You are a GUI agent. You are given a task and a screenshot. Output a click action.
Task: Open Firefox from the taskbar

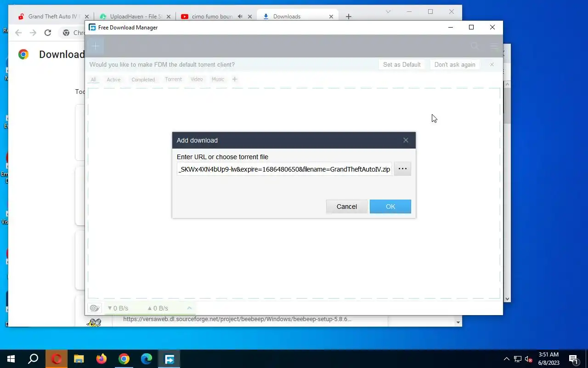102,359
